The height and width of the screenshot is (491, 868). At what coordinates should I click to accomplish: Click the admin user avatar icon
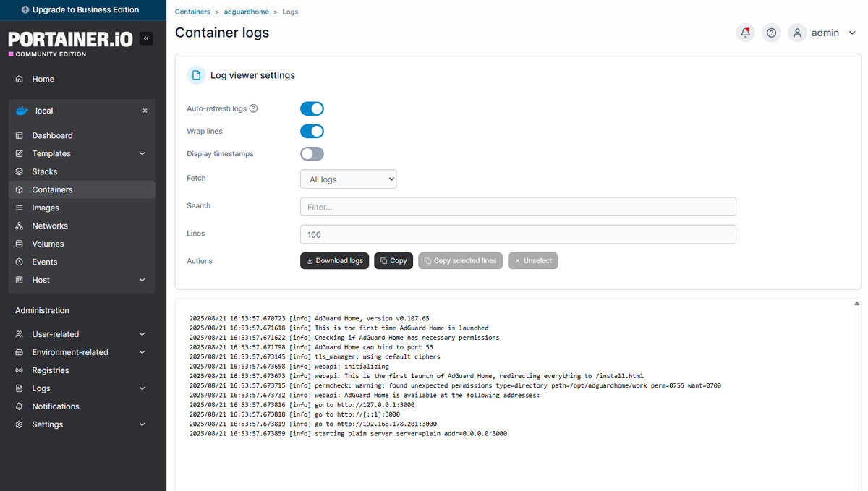(797, 33)
